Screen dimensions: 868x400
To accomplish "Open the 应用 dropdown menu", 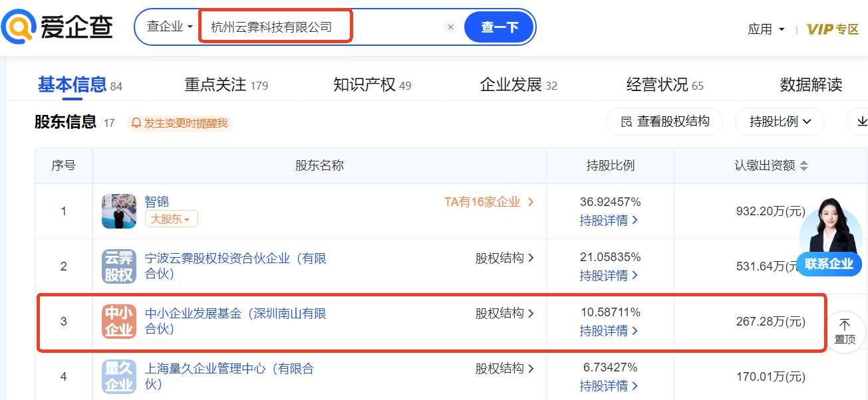I will (766, 29).
